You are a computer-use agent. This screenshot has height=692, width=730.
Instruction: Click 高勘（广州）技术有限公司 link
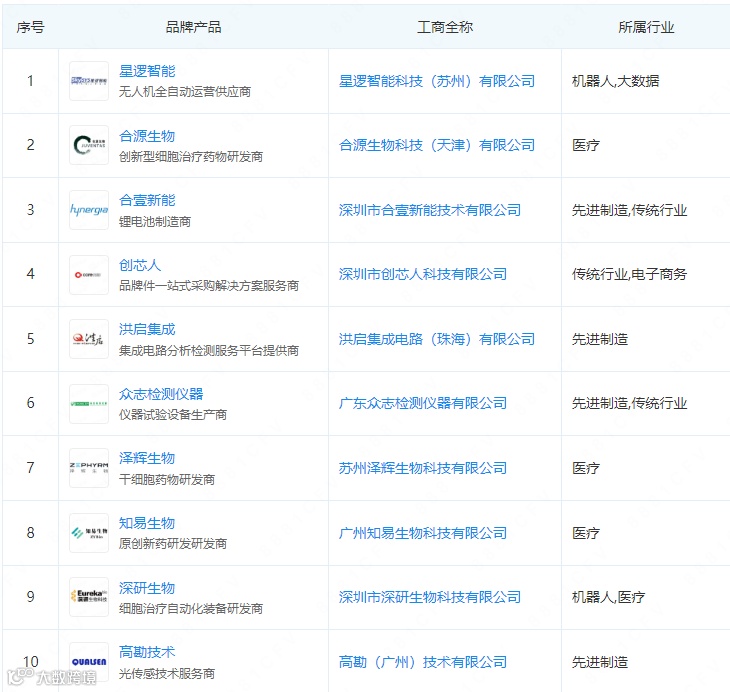423,662
